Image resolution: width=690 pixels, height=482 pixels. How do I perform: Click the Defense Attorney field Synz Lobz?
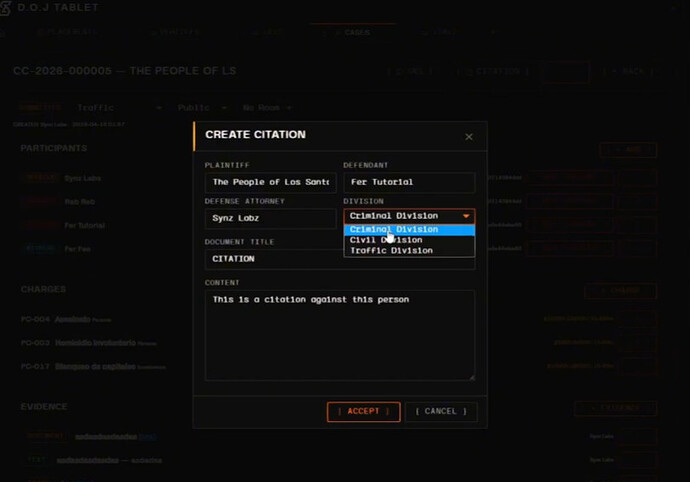(271, 218)
